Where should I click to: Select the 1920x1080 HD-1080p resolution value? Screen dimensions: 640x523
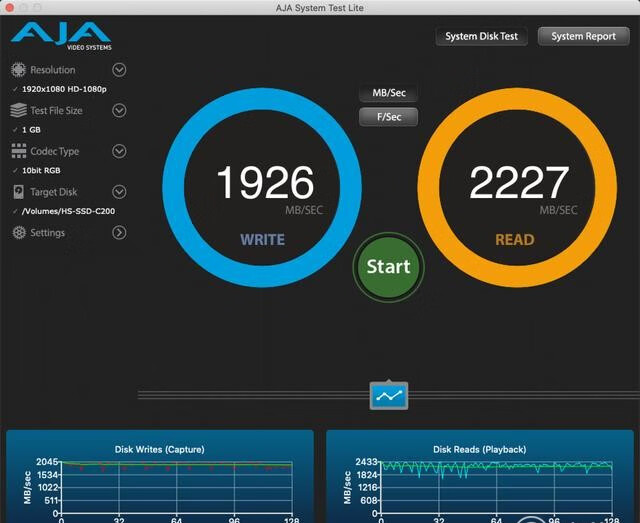(64, 89)
